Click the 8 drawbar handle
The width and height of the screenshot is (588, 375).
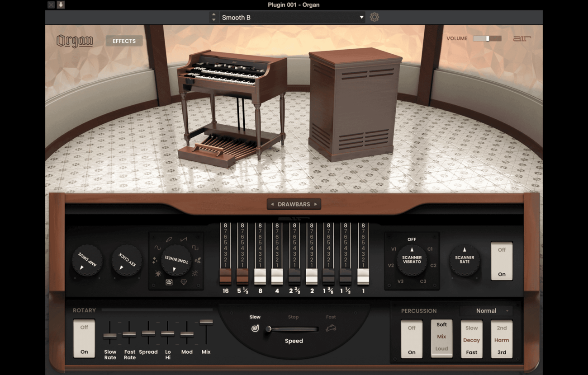260,277
